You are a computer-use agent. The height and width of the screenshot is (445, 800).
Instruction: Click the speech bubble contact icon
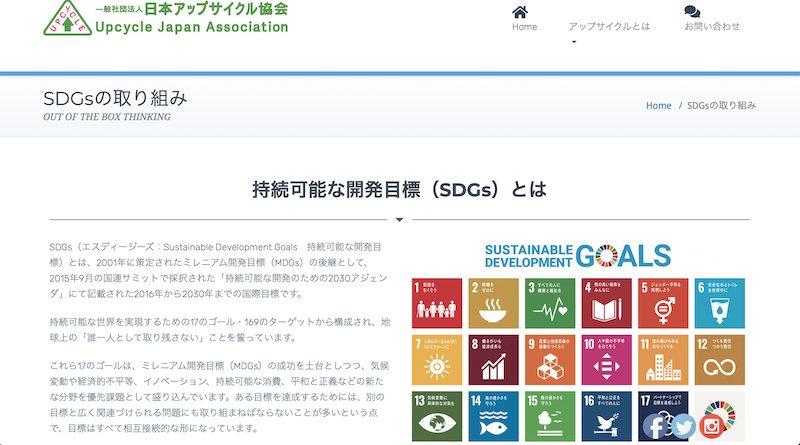pos(692,12)
